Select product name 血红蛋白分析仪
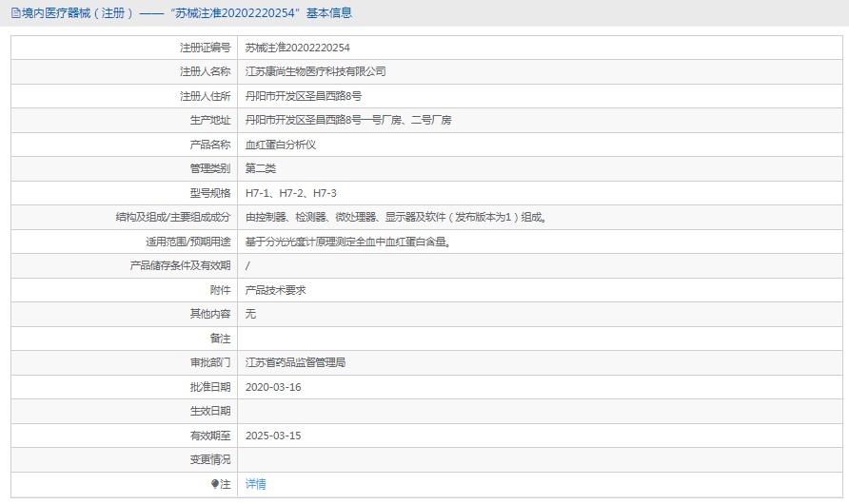Image resolution: width=849 pixels, height=504 pixels. (x=281, y=145)
